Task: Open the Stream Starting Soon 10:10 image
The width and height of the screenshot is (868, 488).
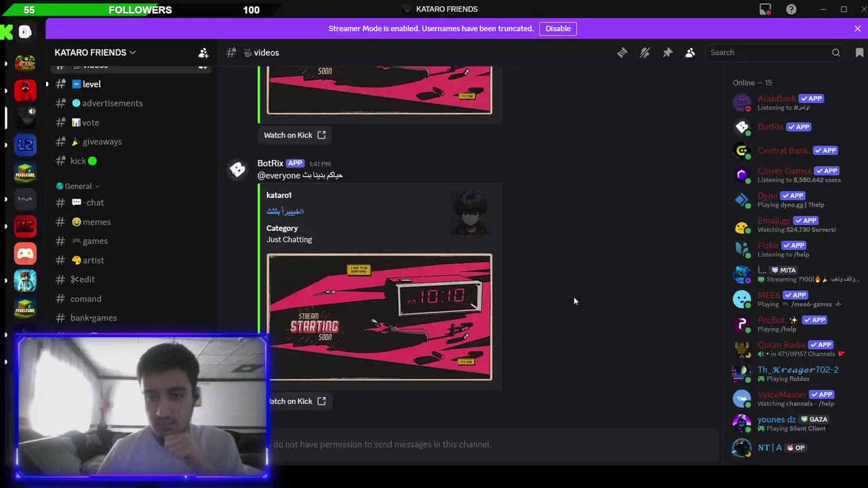Action: [x=379, y=317]
